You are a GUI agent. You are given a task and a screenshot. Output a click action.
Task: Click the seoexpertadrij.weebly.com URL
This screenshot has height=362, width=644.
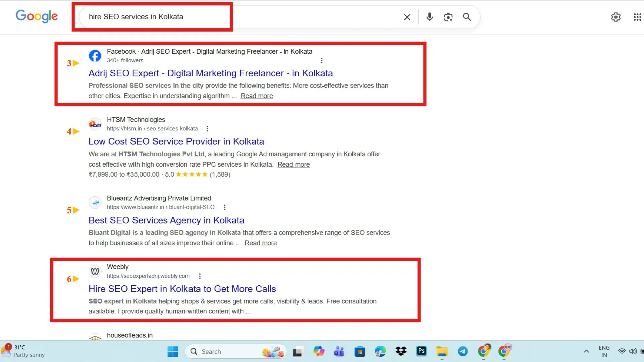click(148, 276)
